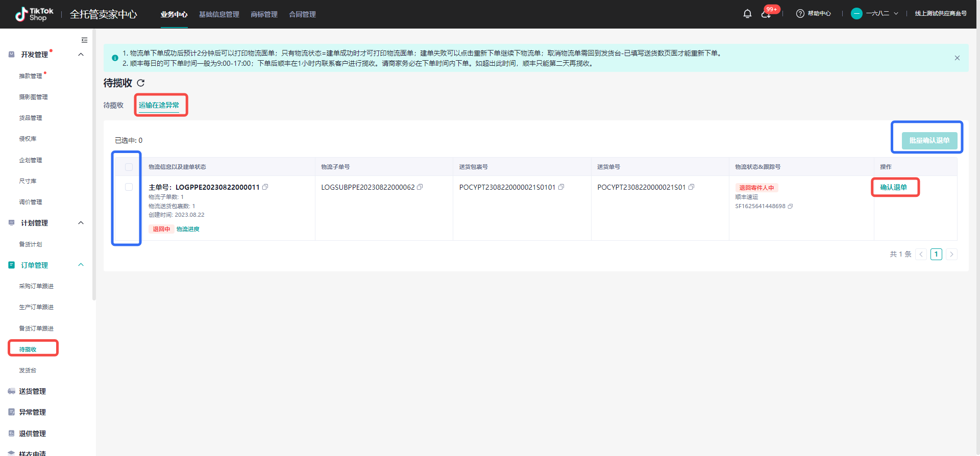Open 企划管理 in sidebar
Screen dimensions: 980x456
(x=31, y=160)
